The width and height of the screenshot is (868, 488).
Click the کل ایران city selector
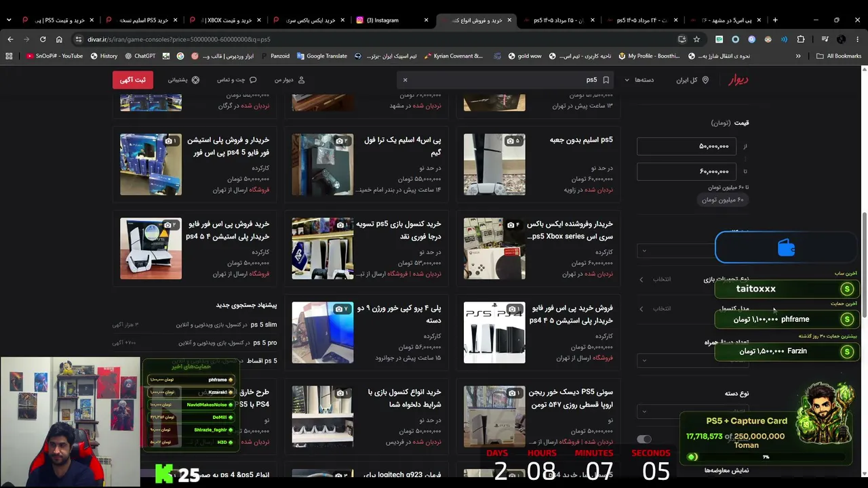pyautogui.click(x=692, y=80)
